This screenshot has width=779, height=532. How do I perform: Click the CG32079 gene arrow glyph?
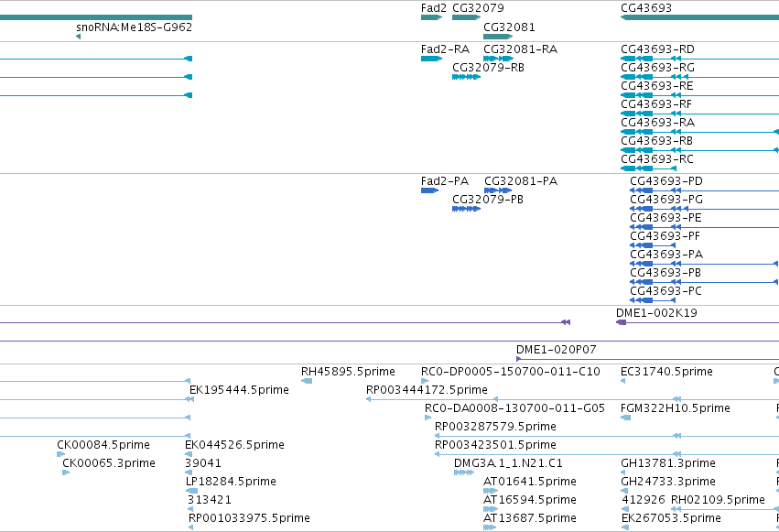click(x=467, y=17)
